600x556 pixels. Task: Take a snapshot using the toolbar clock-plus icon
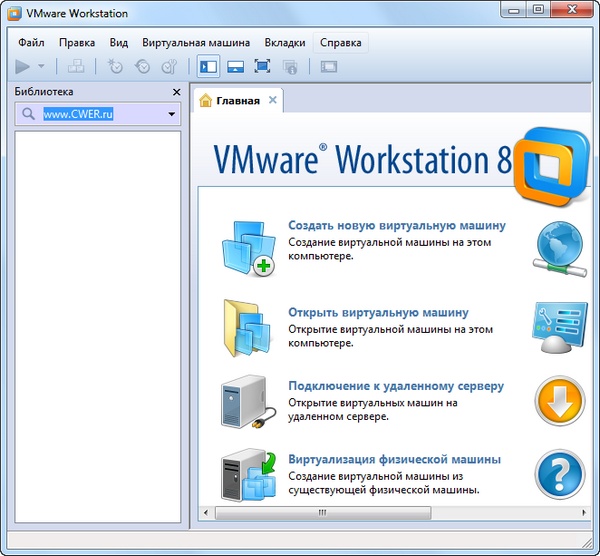116,67
